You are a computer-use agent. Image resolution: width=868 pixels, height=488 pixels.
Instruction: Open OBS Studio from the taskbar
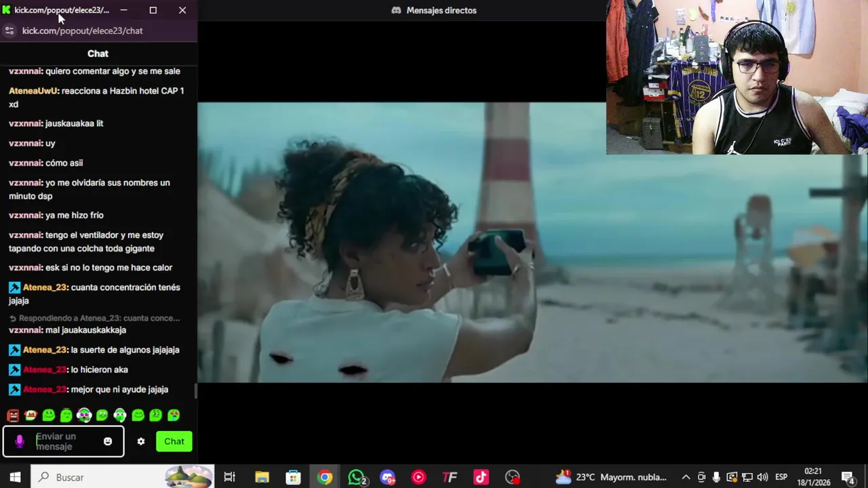point(513,477)
